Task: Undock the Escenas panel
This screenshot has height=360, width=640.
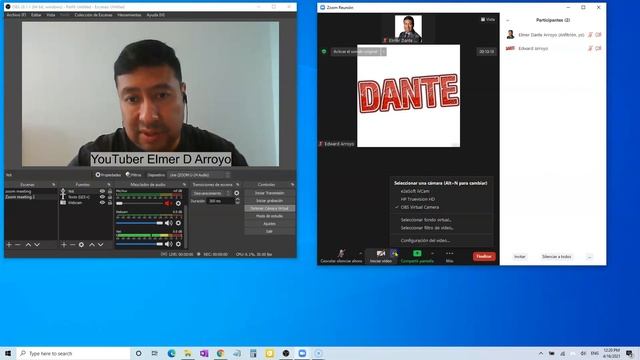Action: point(53,185)
